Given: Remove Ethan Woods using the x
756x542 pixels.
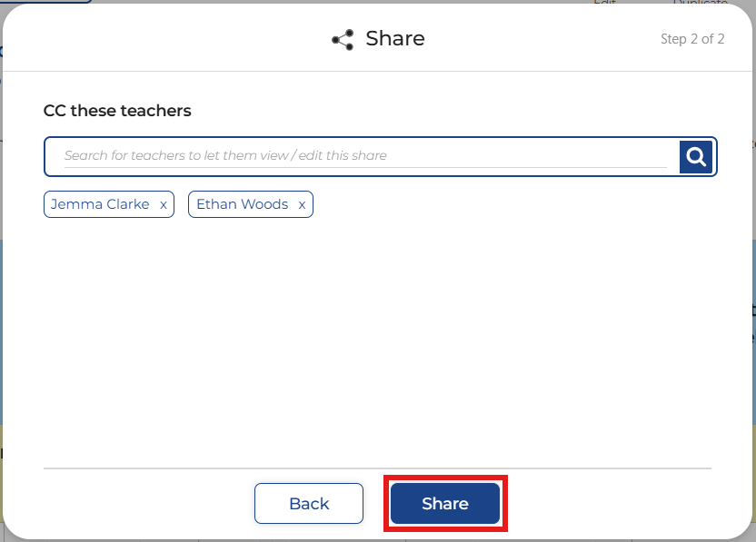Looking at the screenshot, I should click(302, 205).
